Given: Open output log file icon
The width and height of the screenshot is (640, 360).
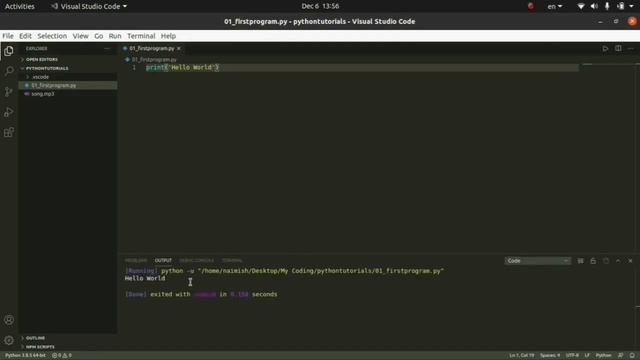Looking at the screenshot, I should (x=606, y=261).
